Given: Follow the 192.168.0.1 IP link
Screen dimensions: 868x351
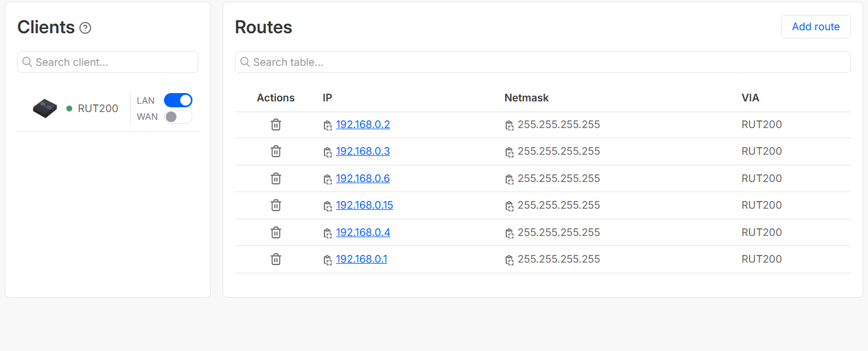Looking at the screenshot, I should click(361, 259).
